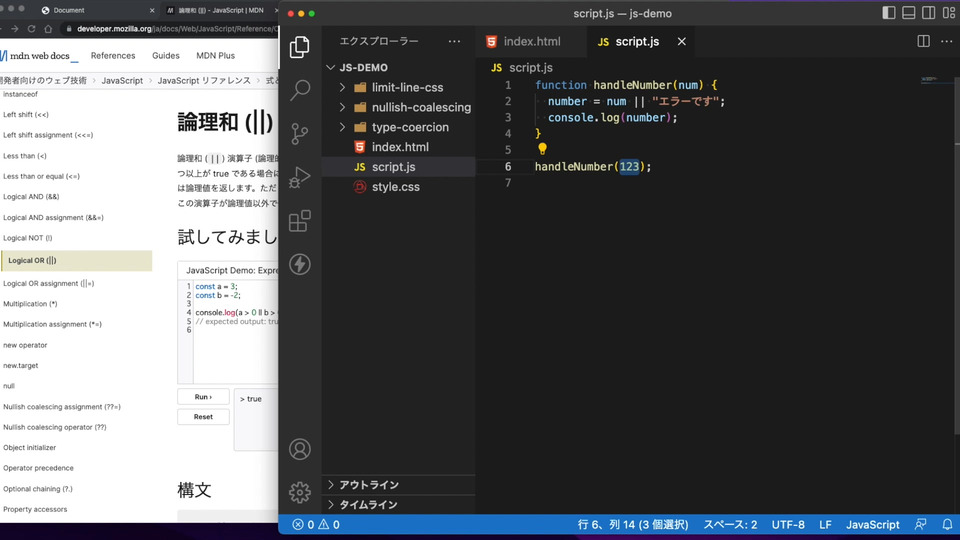The image size is (960, 540).
Task: Open Logical NOT (!) sidebar link
Action: tap(28, 238)
